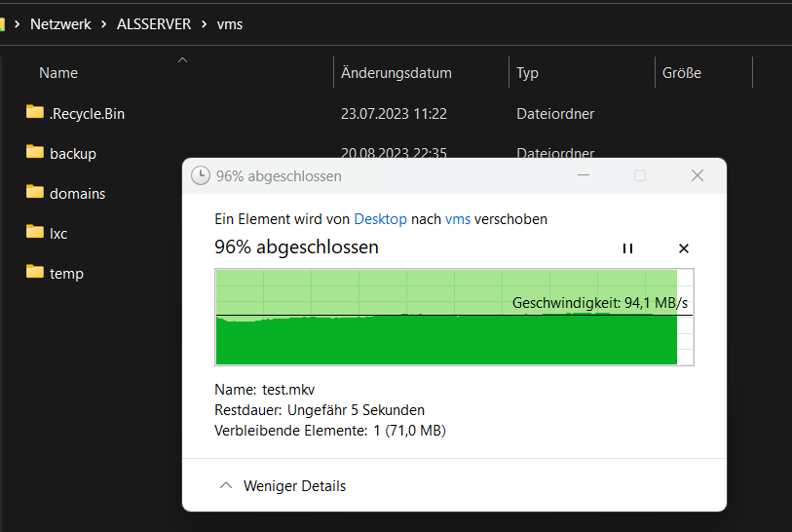Image resolution: width=792 pixels, height=532 pixels.
Task: Click Verbleibende Elemente 1 (71,0 MB) text
Action: pos(330,431)
